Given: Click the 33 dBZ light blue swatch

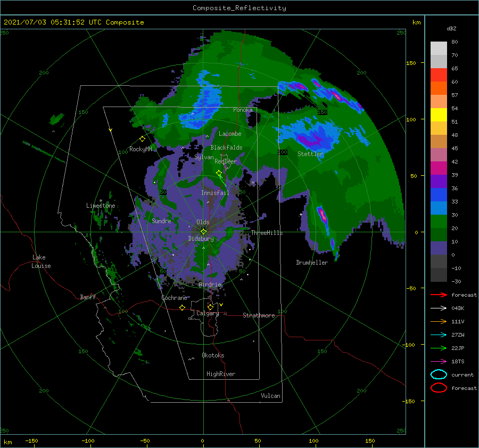Looking at the screenshot, I should [439, 208].
